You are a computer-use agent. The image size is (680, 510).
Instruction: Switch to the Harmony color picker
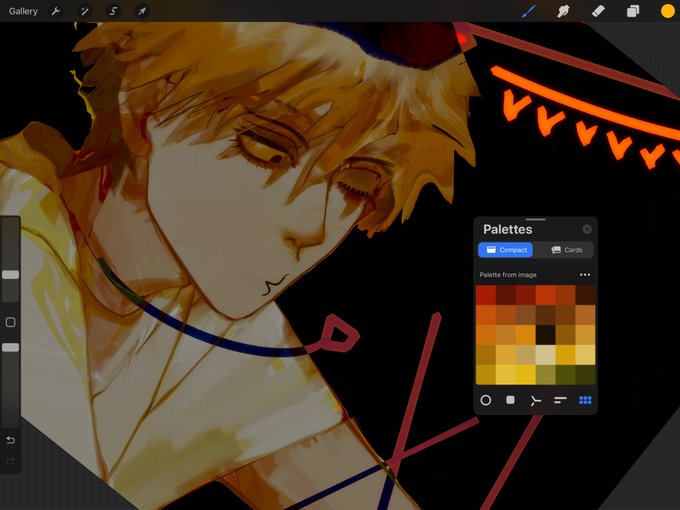tap(536, 400)
